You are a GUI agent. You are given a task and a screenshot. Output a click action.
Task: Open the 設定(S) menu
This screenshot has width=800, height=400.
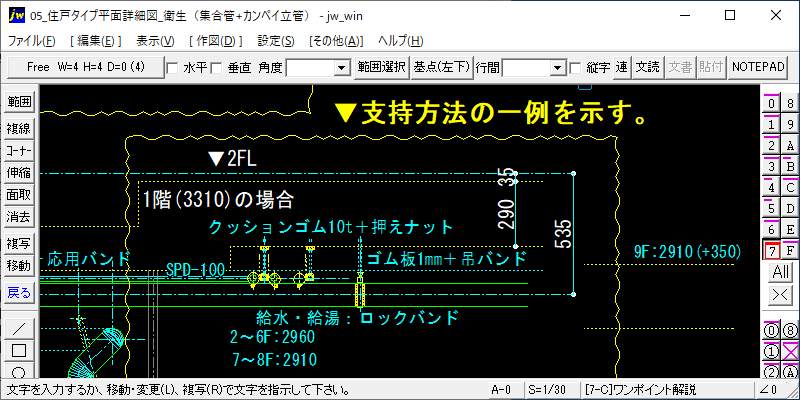276,41
